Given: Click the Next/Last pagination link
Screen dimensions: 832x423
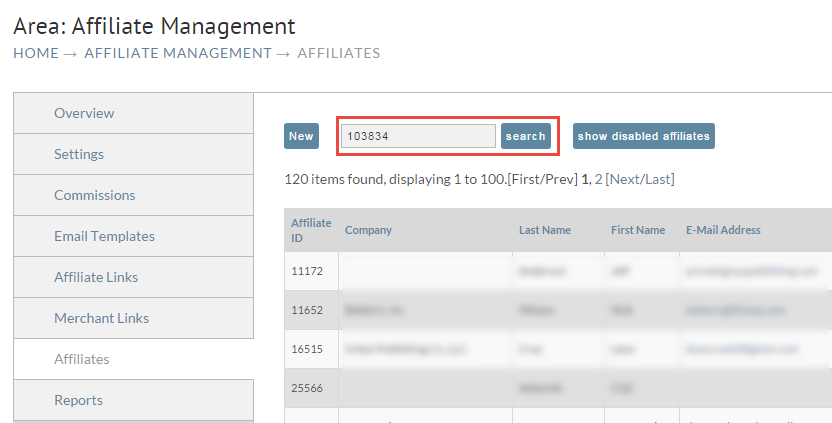Looking at the screenshot, I should [640, 179].
